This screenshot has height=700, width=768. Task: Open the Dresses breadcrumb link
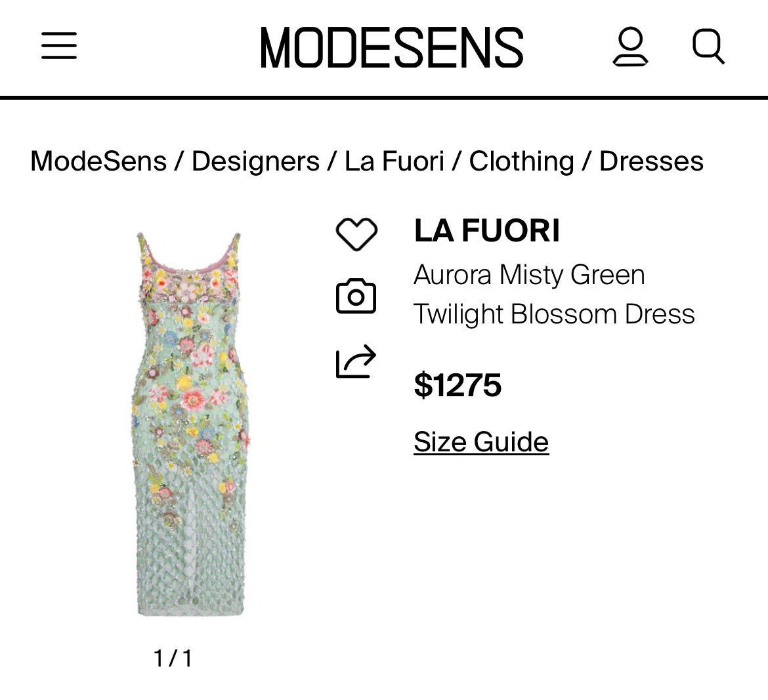651,161
